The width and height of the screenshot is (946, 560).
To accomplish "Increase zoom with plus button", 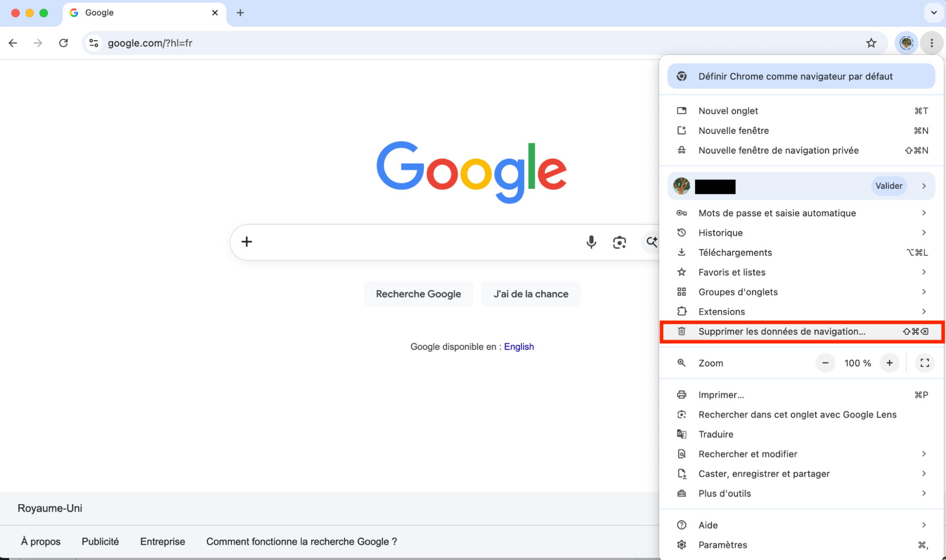I will [x=890, y=363].
